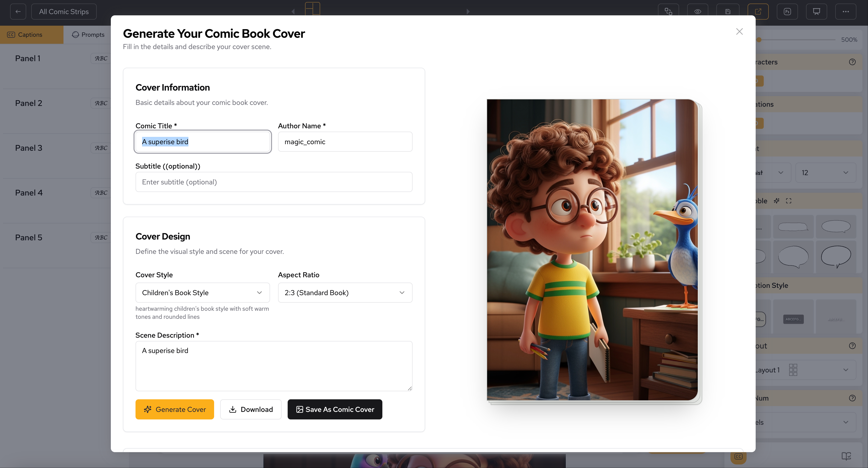Click Save As Comic Cover
This screenshot has height=468, width=868.
click(x=335, y=409)
